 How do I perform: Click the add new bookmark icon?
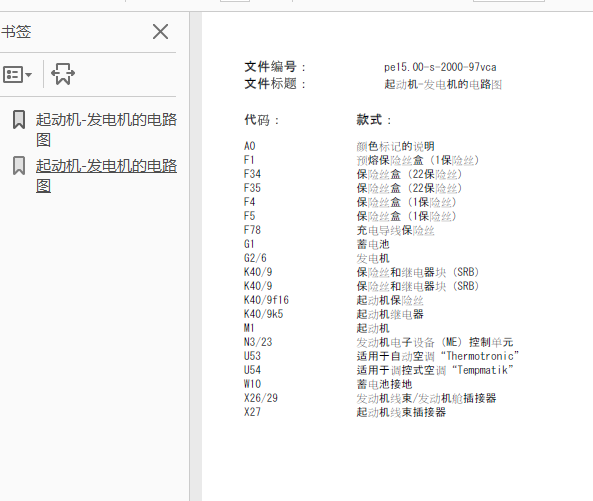63,74
